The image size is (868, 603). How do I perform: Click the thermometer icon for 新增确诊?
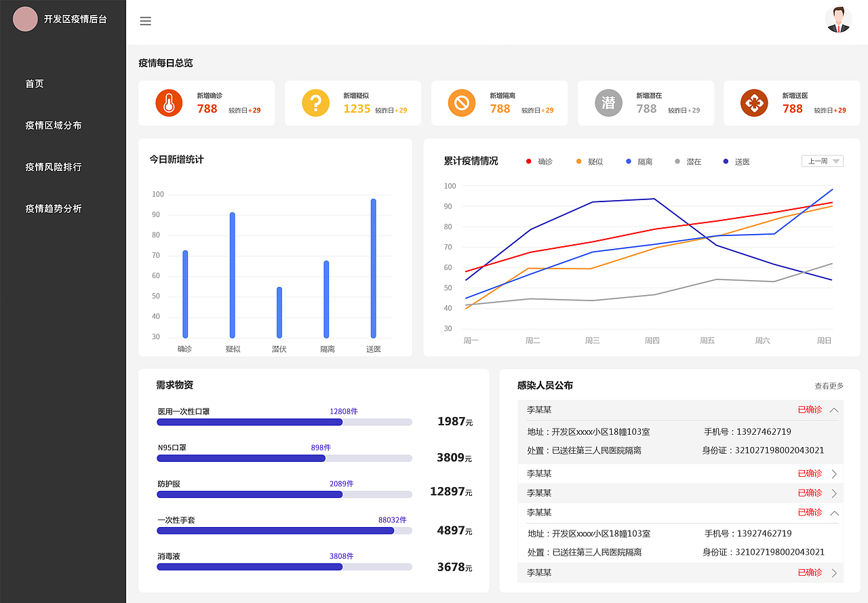(x=169, y=103)
